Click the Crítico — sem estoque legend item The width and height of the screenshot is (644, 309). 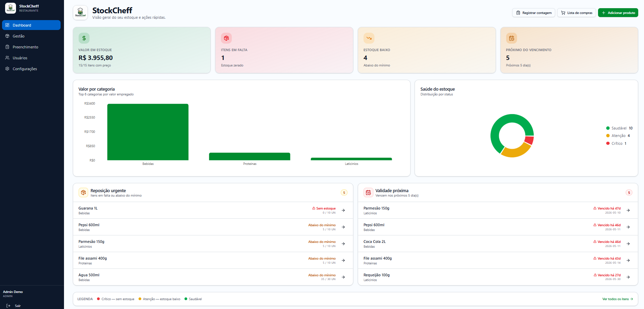pos(116,299)
